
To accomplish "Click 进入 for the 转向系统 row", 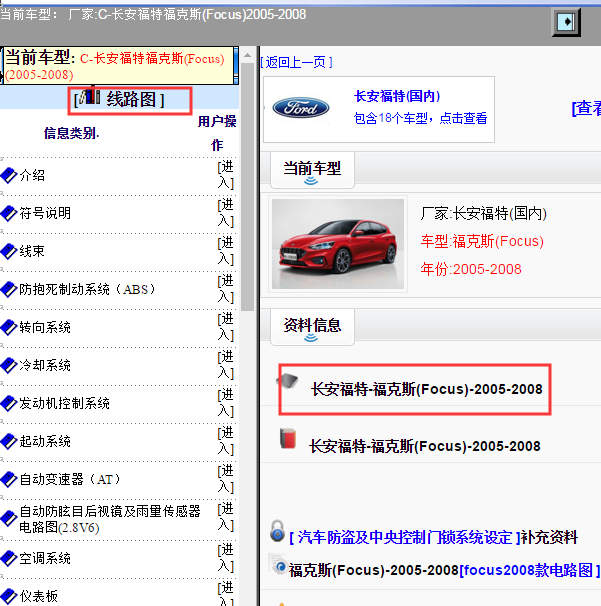I will click(x=226, y=327).
